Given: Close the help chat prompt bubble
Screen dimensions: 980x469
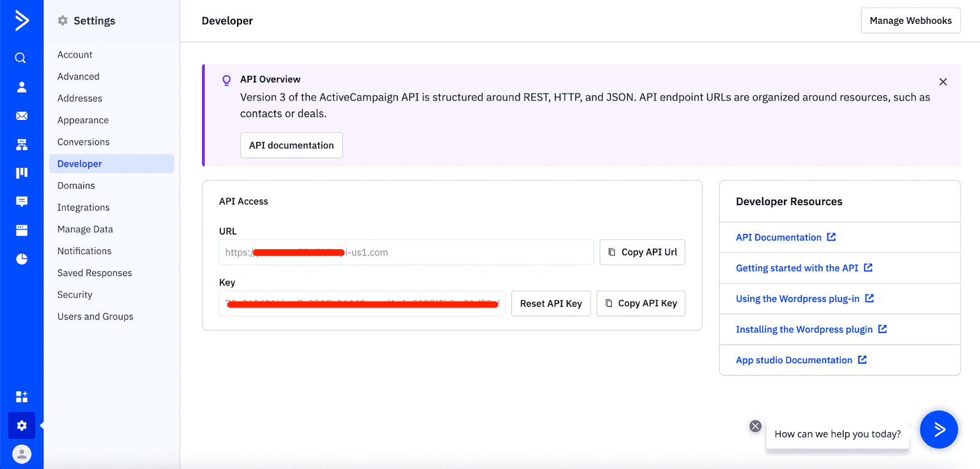Looking at the screenshot, I should click(755, 426).
